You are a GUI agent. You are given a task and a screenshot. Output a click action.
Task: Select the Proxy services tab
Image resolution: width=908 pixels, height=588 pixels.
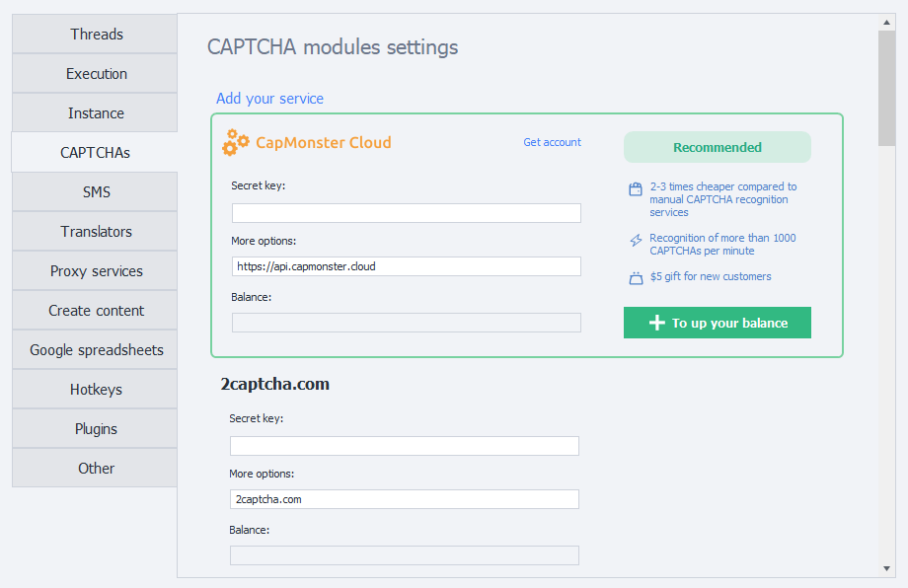(x=96, y=271)
